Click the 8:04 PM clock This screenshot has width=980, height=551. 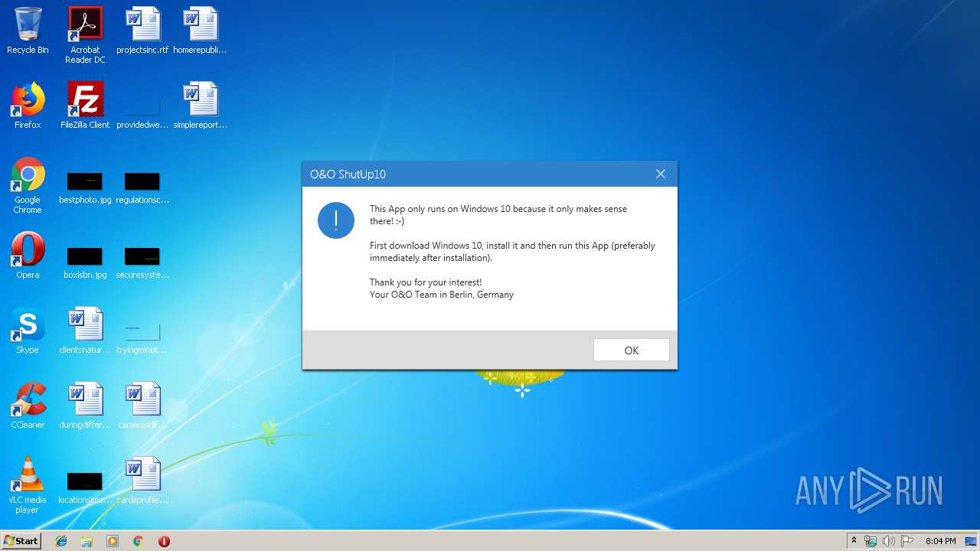click(940, 541)
